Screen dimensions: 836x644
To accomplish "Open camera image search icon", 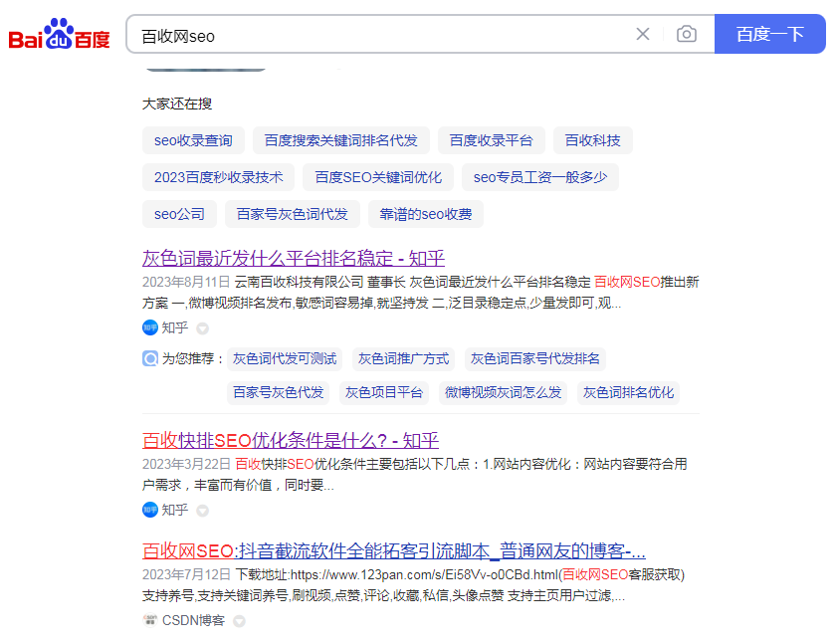I will point(686,34).
